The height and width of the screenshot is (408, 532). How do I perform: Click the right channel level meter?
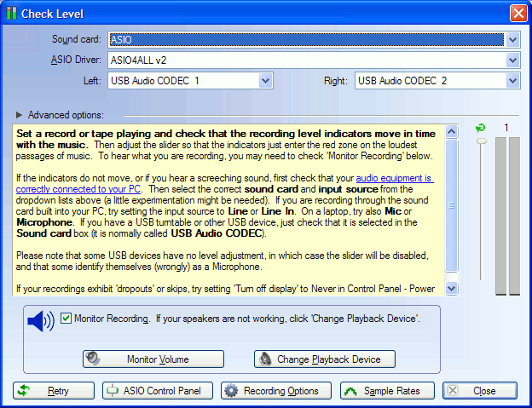(x=515, y=216)
